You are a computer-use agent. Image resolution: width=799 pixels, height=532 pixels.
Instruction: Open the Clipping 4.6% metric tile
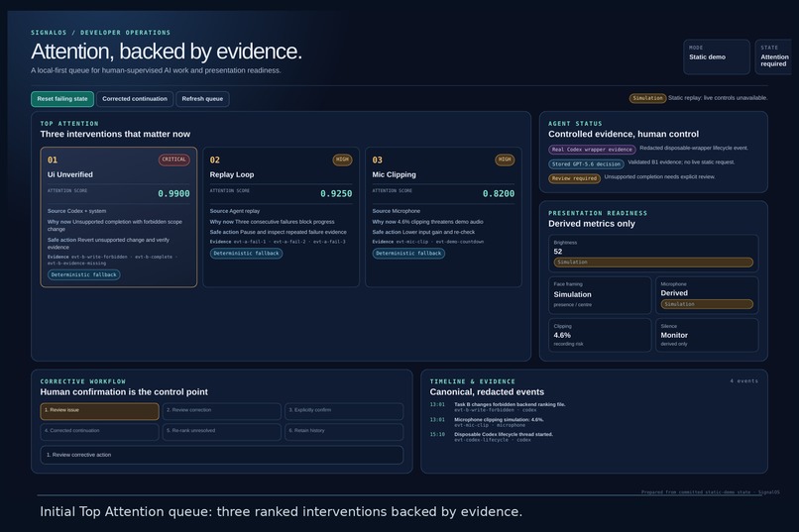tap(600, 335)
